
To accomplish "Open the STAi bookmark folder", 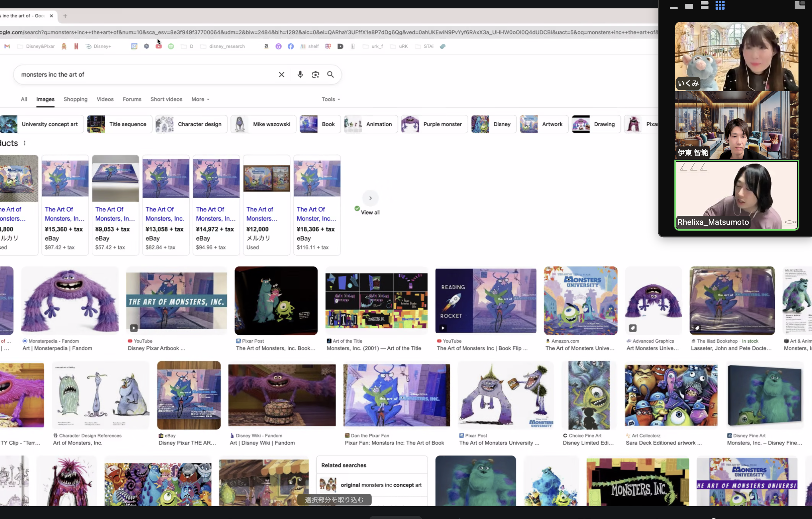I will point(424,46).
